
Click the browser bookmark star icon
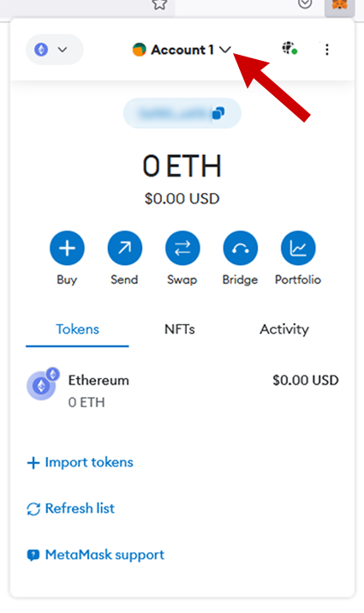pyautogui.click(x=159, y=4)
